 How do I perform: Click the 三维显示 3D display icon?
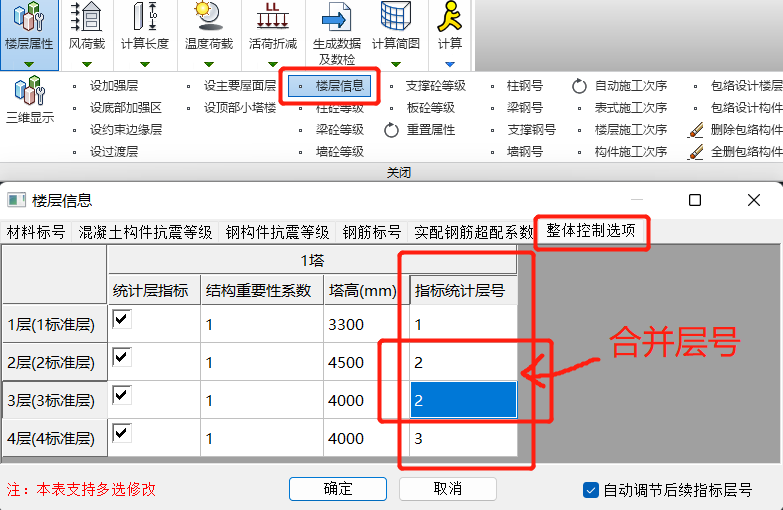(30, 90)
